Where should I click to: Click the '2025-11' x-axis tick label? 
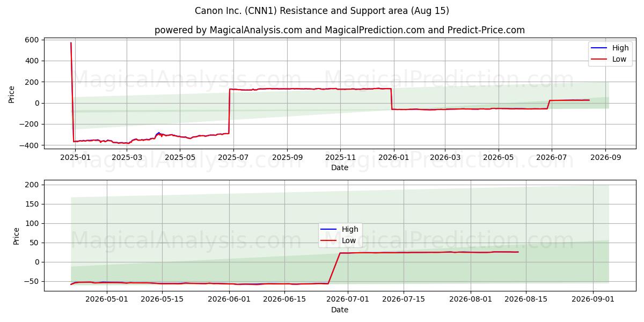pos(340,158)
